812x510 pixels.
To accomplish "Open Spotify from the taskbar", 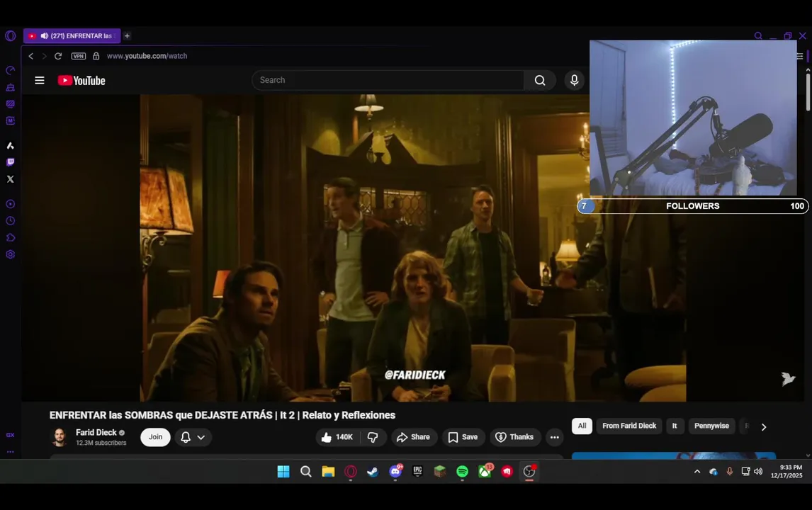I will pos(463,471).
